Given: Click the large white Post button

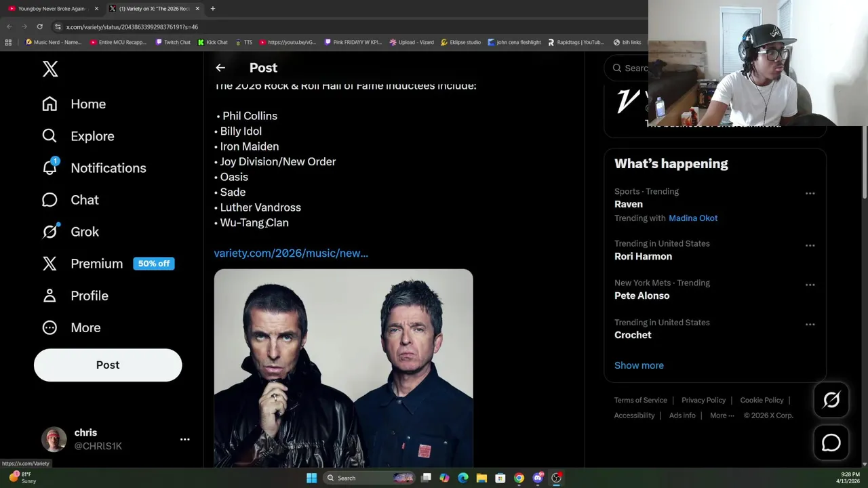Looking at the screenshot, I should click(x=108, y=365).
